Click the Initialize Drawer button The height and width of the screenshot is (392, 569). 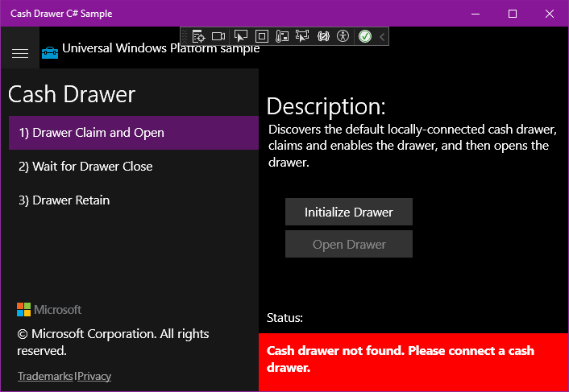click(x=349, y=212)
